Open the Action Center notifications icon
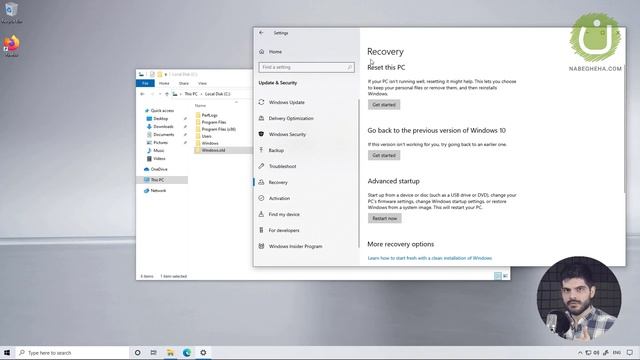Screen dimensions: 640x360 [630, 353]
